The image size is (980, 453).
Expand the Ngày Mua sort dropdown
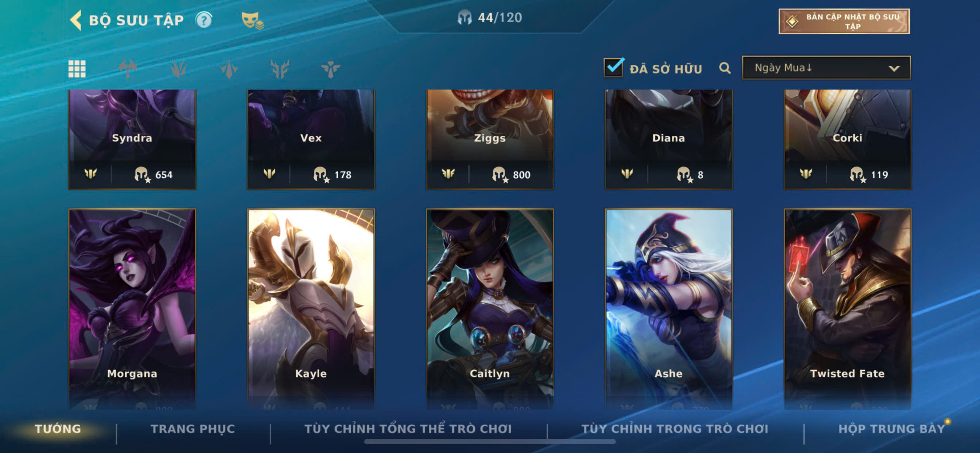point(826,68)
